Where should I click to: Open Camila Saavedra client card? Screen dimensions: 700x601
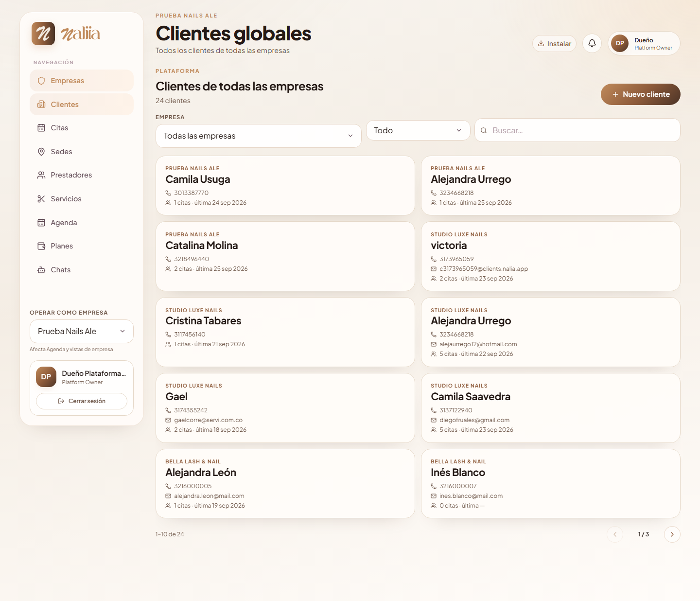tap(551, 408)
